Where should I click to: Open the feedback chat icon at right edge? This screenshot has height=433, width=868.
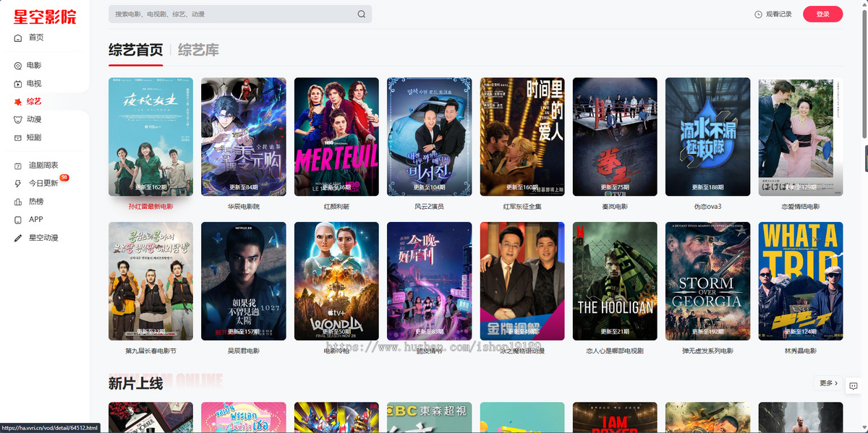coord(854,386)
